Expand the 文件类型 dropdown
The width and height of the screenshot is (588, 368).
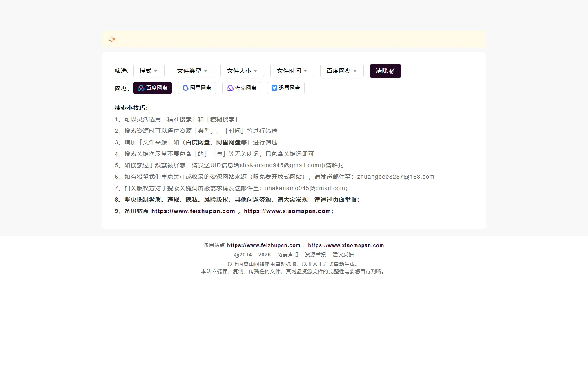(x=192, y=71)
